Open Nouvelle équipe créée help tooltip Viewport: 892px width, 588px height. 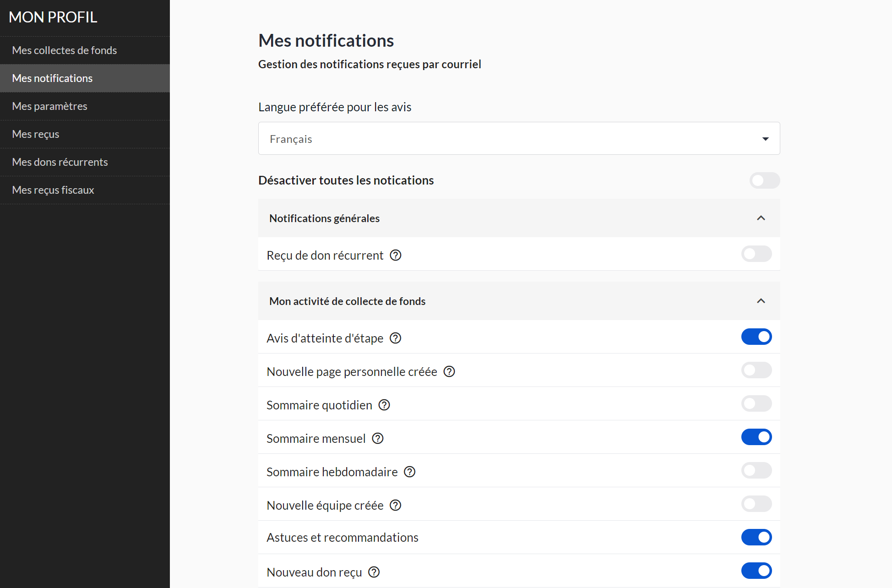tap(395, 505)
